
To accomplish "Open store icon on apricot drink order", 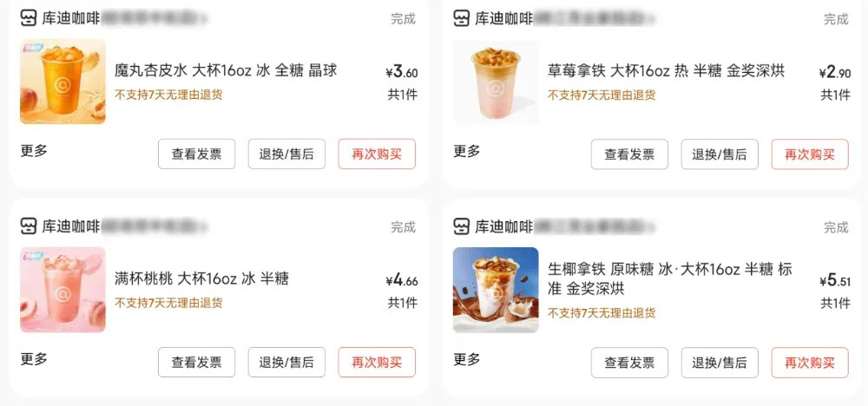I will pos(29,18).
